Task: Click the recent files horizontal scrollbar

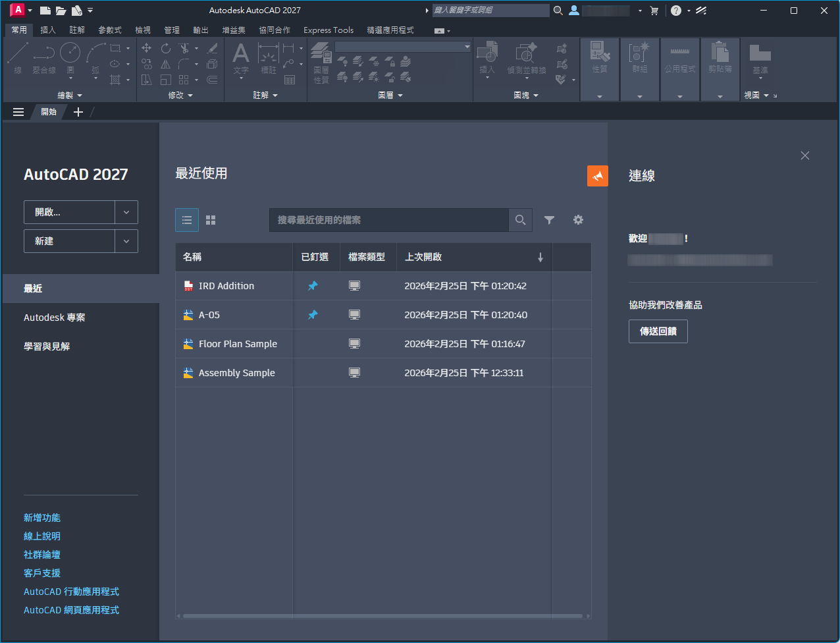Action: coord(383,616)
